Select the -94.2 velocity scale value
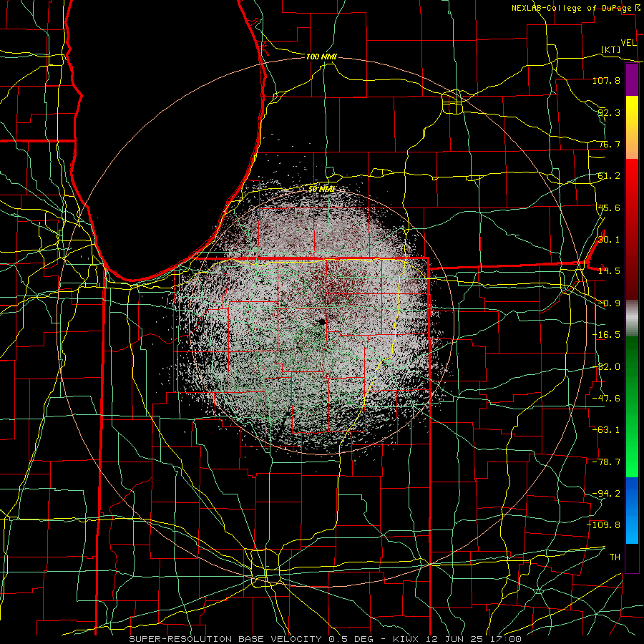Screen dimensions: 644x644 point(606,494)
